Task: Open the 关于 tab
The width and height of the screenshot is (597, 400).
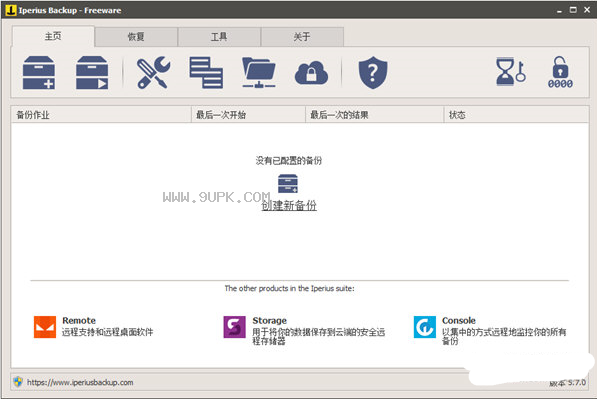Action: (302, 37)
